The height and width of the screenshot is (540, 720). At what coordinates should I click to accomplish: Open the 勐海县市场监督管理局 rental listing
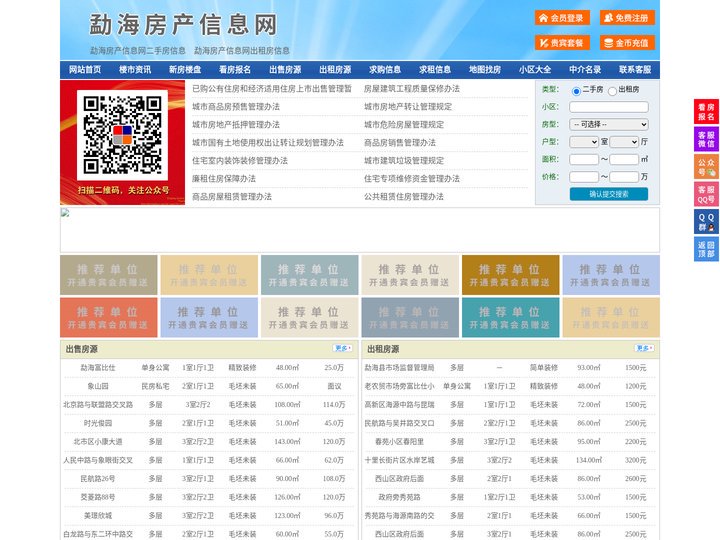pos(399,368)
